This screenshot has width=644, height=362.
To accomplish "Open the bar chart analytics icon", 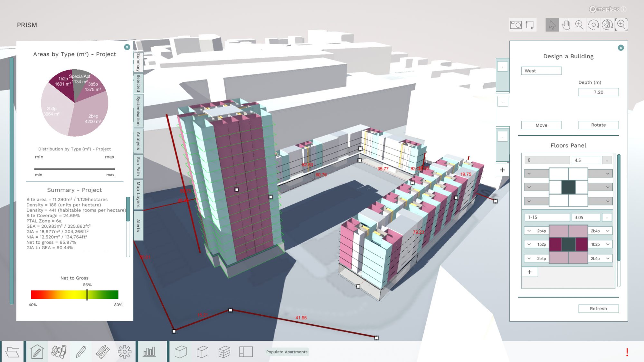I will point(149,352).
